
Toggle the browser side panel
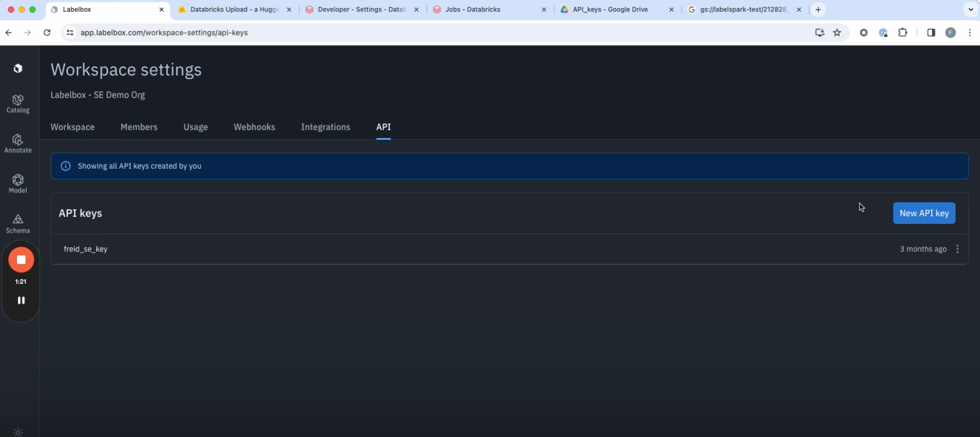(x=931, y=33)
